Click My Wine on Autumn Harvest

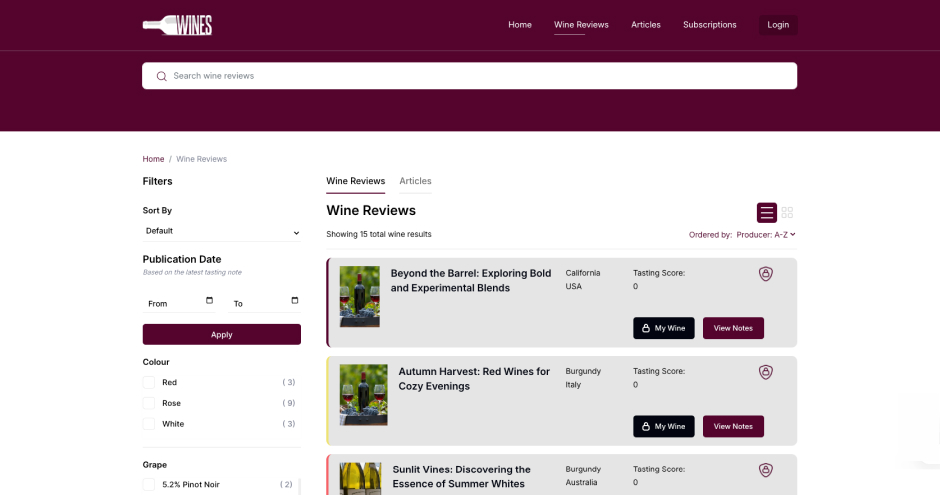tap(664, 426)
